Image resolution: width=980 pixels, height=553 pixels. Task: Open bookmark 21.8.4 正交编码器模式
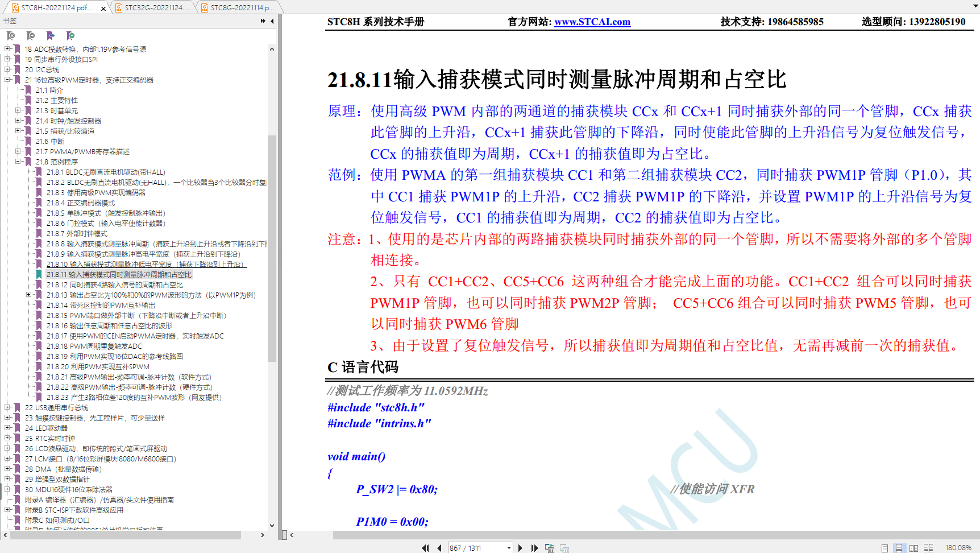click(81, 203)
